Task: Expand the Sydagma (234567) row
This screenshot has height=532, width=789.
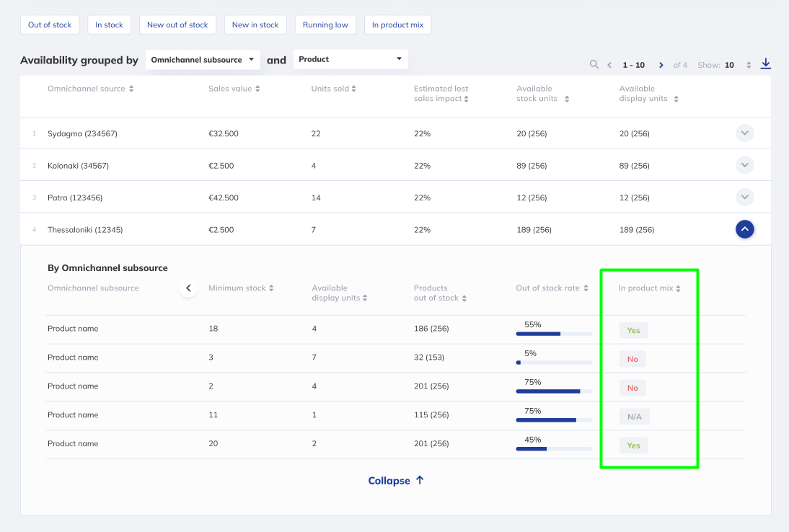Action: click(x=744, y=133)
